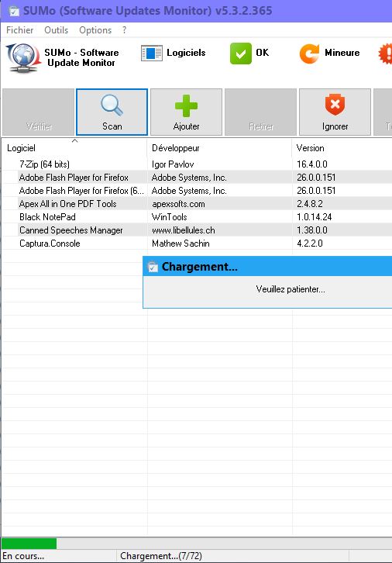Open the Outils menu

[57, 30]
